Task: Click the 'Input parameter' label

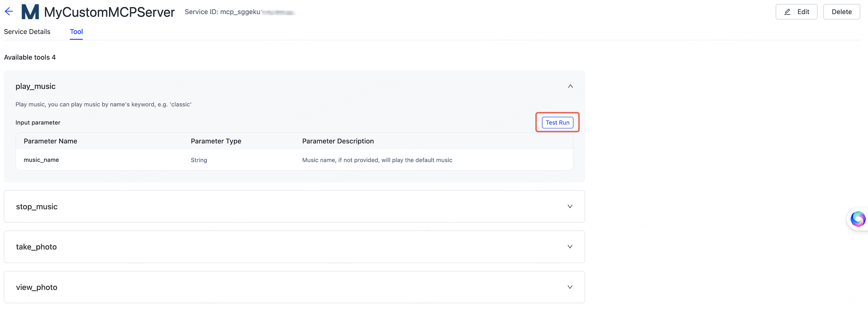Action: pyautogui.click(x=38, y=123)
